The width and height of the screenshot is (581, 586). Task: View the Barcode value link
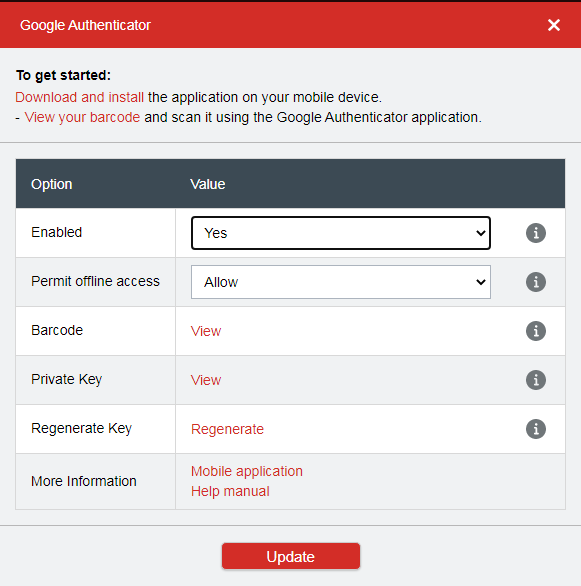coord(206,331)
